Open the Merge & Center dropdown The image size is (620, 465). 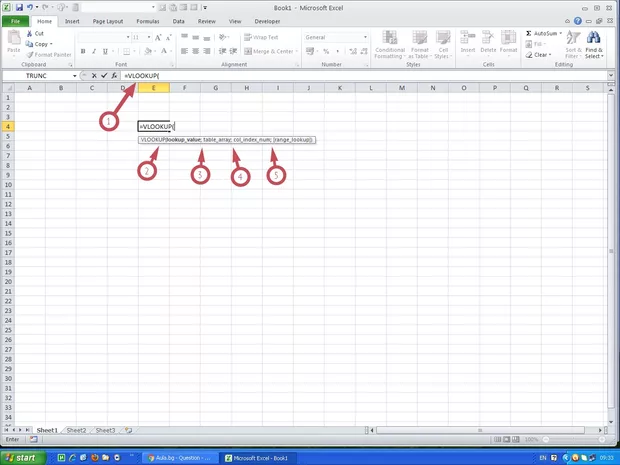297,51
